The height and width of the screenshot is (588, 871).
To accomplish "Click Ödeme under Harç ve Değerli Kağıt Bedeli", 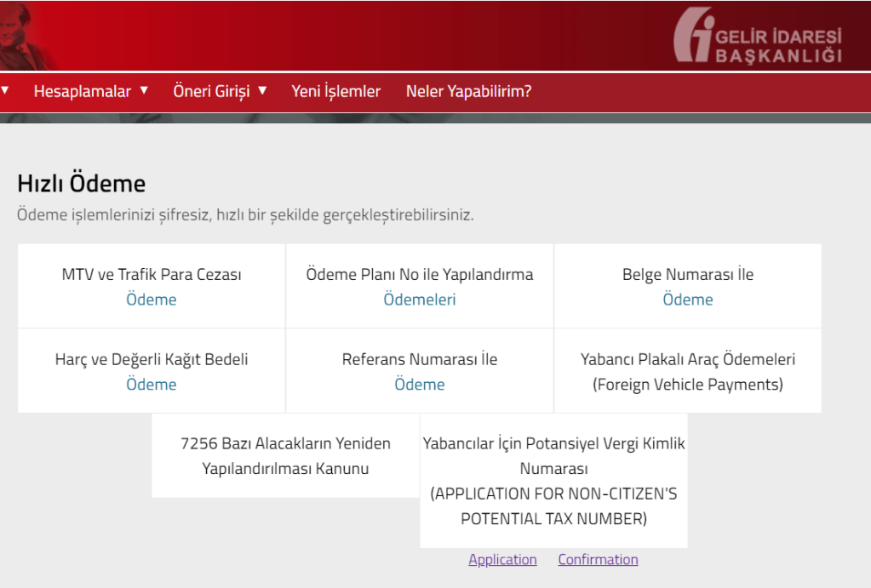I will pos(152,385).
